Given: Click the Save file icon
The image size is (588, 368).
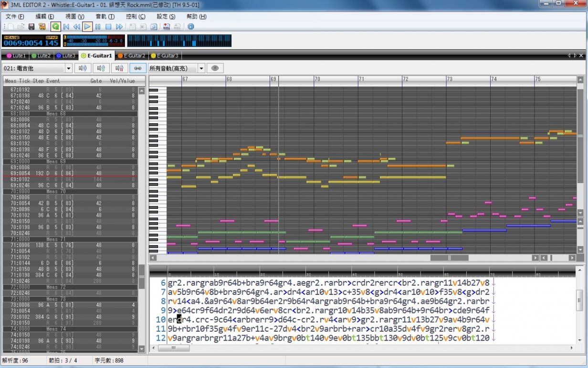Looking at the screenshot, I should pos(31,27).
